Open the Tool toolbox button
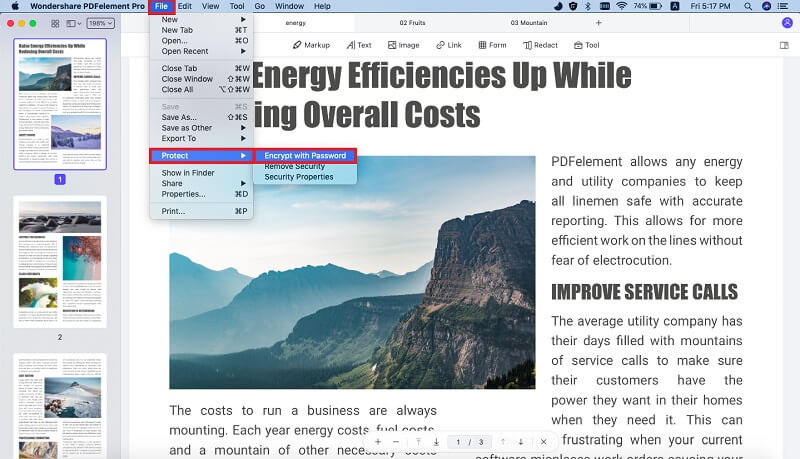The width and height of the screenshot is (800, 459). pyautogui.click(x=586, y=45)
